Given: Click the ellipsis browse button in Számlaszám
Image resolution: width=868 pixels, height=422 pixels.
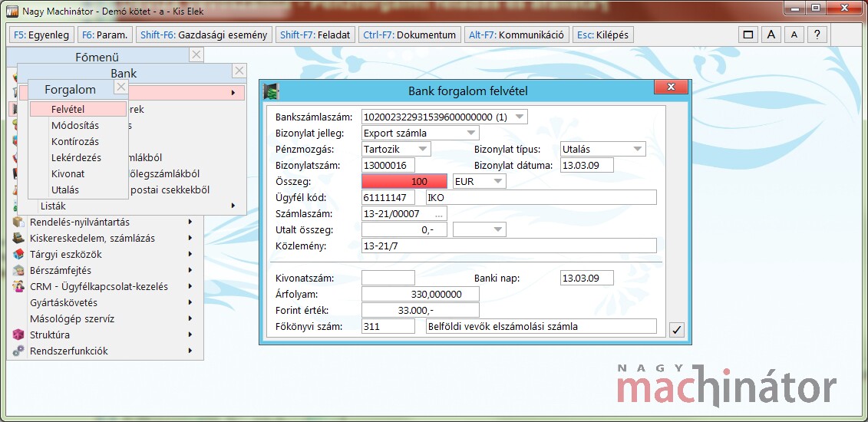Looking at the screenshot, I should pos(440,214).
